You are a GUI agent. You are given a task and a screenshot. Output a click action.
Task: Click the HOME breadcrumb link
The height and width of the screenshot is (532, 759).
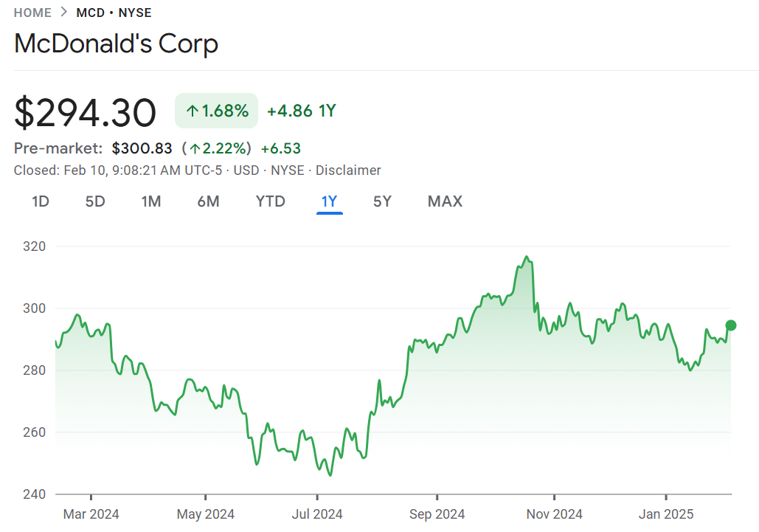coord(32,13)
